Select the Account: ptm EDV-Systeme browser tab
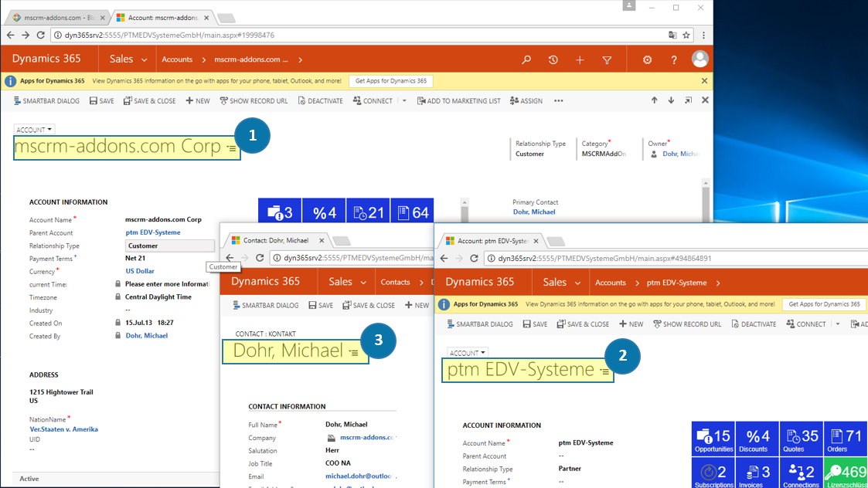This screenshot has width=868, height=488. [492, 241]
